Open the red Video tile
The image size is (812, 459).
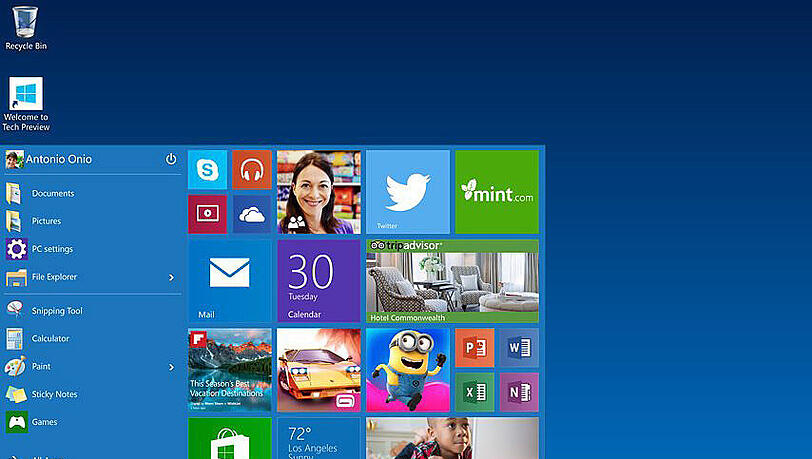208,214
